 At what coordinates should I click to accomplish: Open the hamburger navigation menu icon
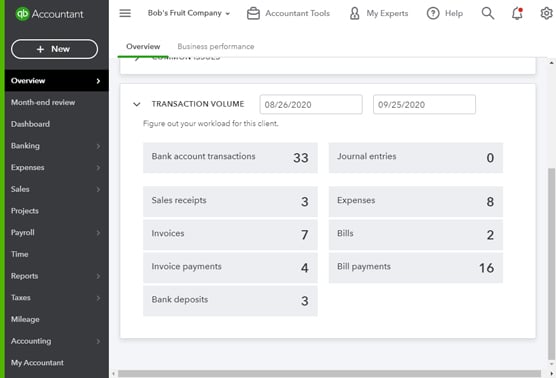click(125, 13)
